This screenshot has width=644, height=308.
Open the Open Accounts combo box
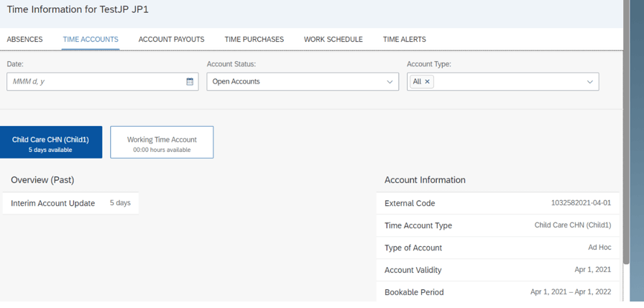pyautogui.click(x=303, y=81)
